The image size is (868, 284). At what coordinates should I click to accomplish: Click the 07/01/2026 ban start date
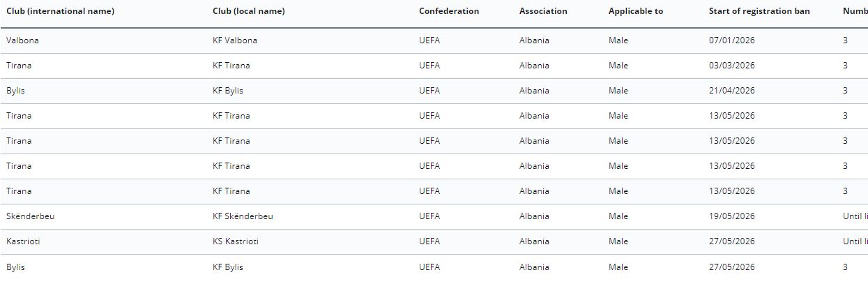(732, 40)
